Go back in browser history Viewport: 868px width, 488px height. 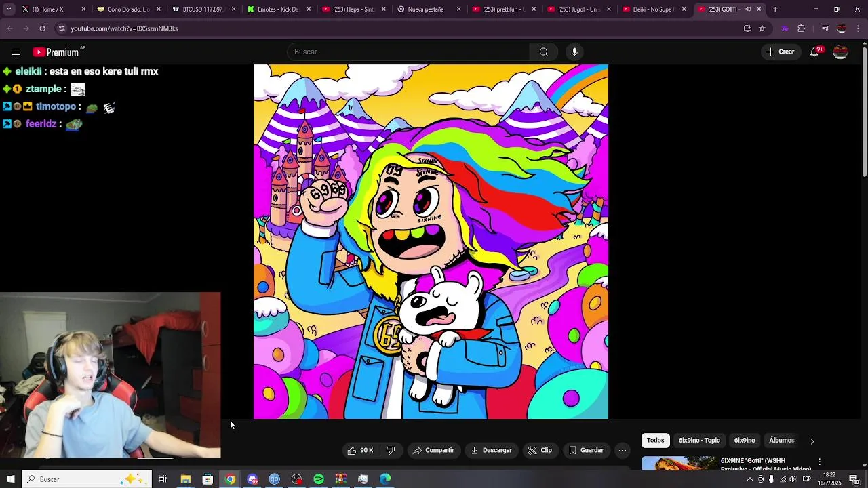(x=9, y=28)
